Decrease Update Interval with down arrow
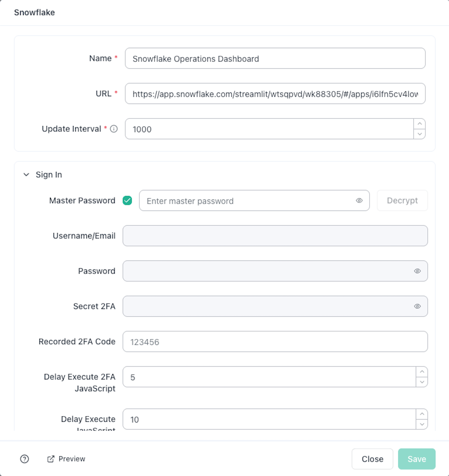The height and width of the screenshot is (476, 449). pyautogui.click(x=419, y=134)
